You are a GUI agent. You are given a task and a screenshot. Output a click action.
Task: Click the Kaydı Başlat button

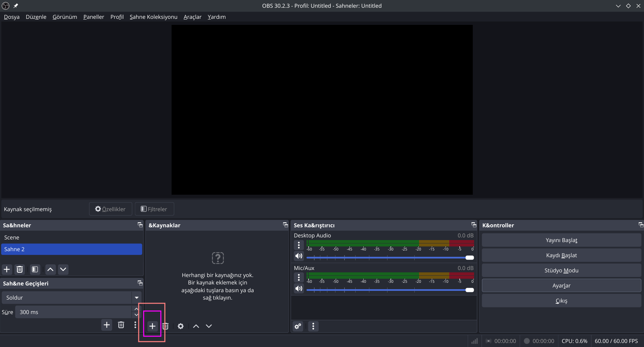561,255
